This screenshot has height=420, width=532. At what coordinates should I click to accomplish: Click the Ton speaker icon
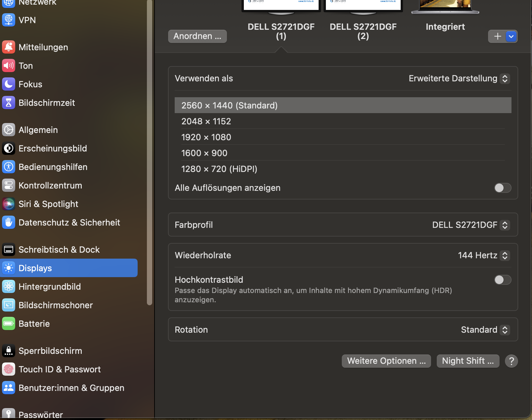coord(9,65)
